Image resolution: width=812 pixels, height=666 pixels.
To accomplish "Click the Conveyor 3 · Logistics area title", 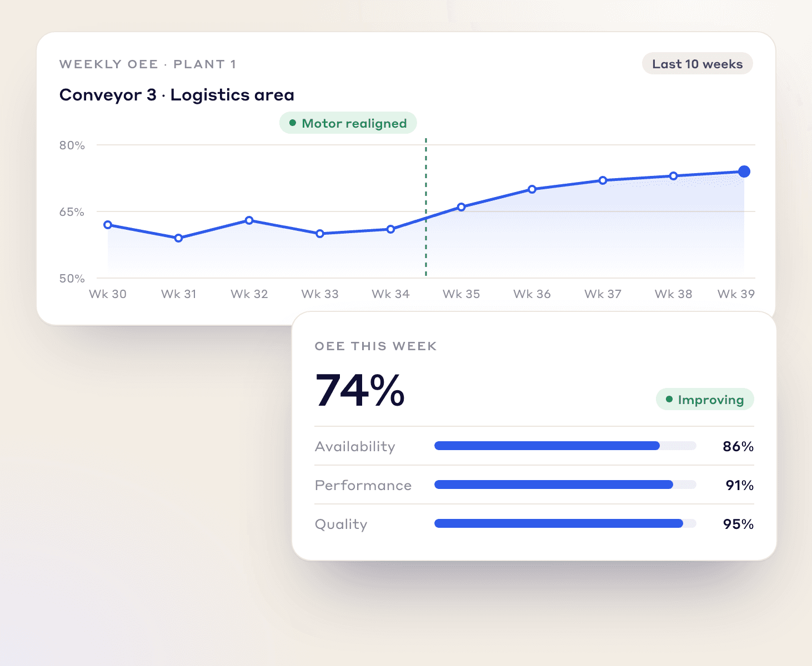I will [177, 95].
